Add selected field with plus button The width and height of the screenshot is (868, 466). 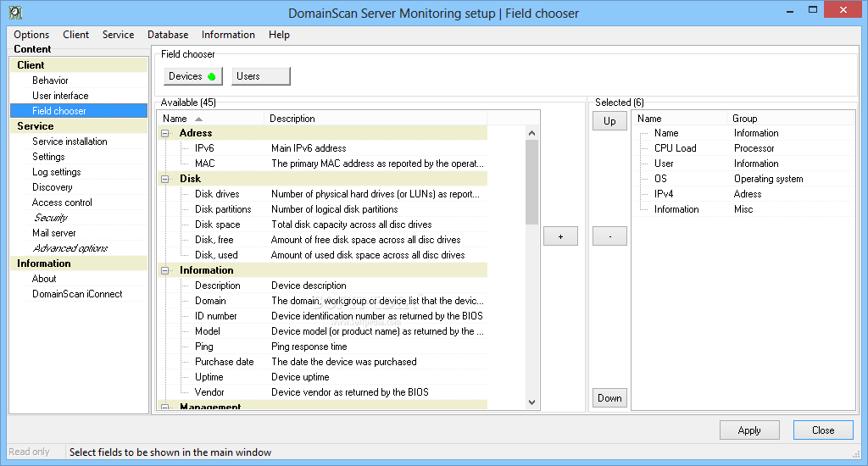point(560,236)
